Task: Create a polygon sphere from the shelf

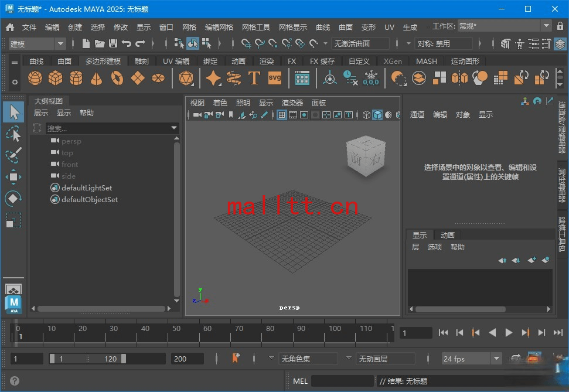Action: [x=35, y=77]
